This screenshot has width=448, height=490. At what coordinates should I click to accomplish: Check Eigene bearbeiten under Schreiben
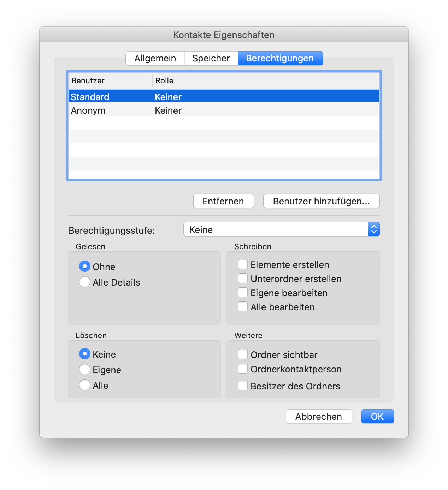243,292
